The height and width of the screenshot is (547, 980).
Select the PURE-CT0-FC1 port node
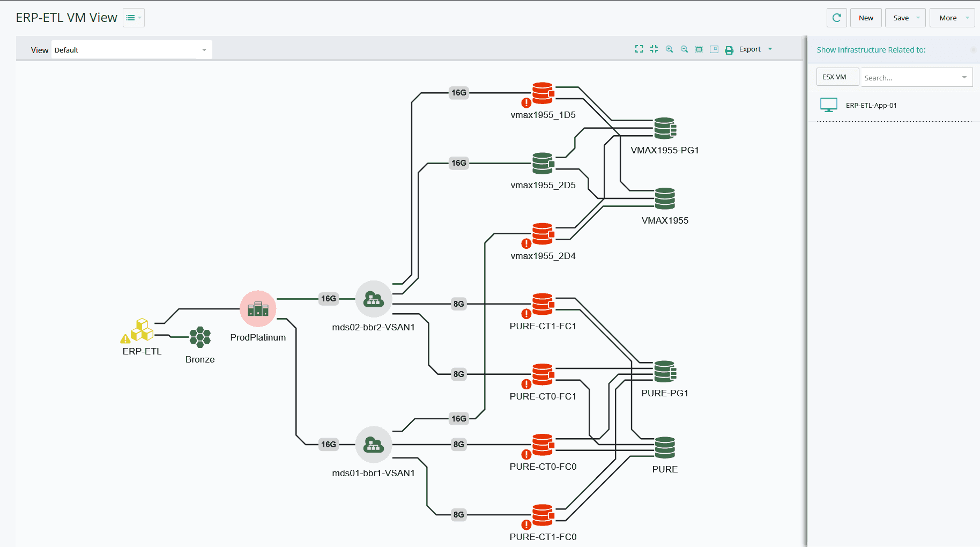pyautogui.click(x=543, y=374)
